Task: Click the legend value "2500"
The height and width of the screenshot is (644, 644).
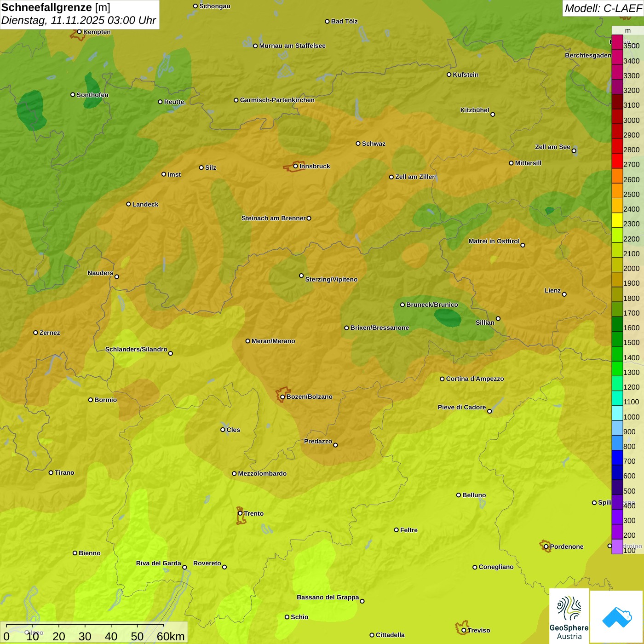Action: click(x=632, y=194)
